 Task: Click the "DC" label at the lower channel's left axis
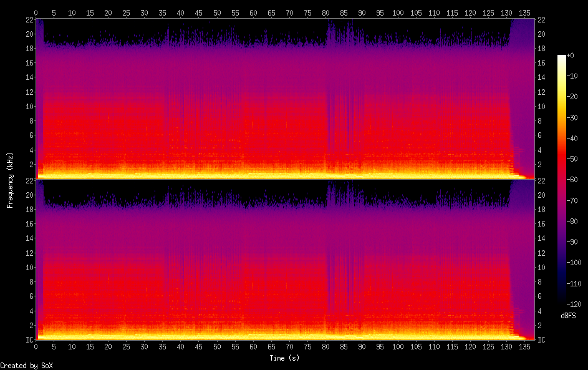coord(28,340)
